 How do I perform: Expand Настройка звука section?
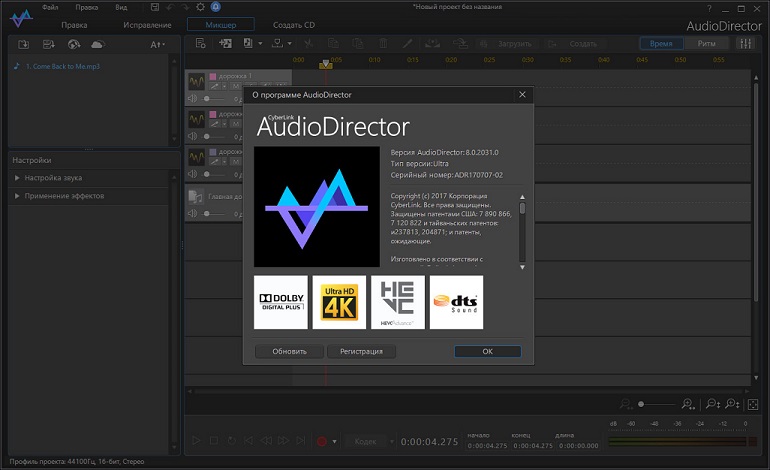tap(17, 178)
